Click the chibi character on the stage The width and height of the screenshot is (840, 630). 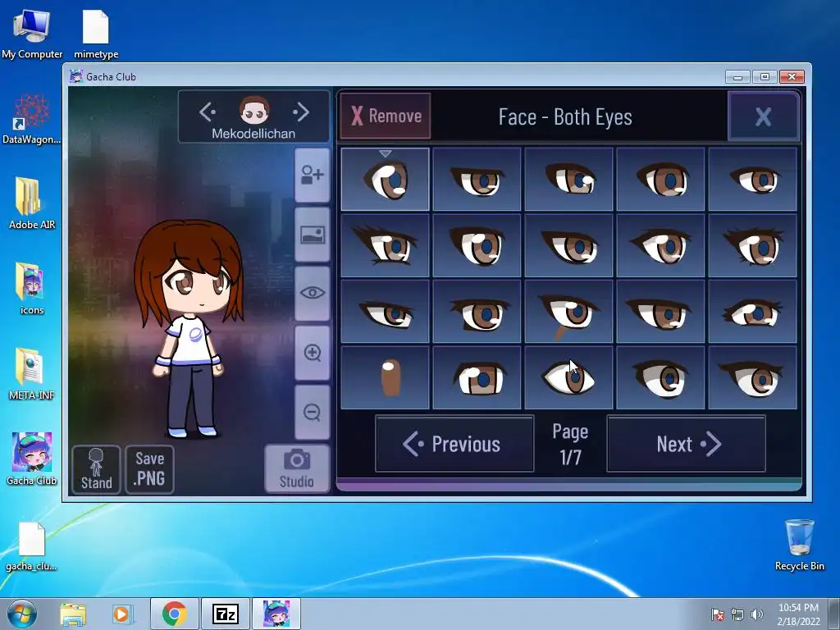[x=189, y=330]
